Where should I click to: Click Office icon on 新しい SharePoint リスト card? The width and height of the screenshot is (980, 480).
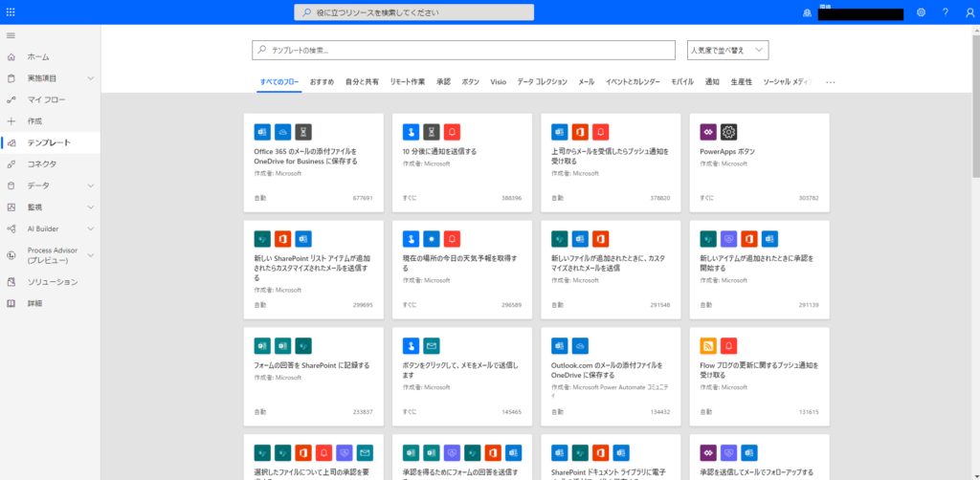pyautogui.click(x=283, y=238)
